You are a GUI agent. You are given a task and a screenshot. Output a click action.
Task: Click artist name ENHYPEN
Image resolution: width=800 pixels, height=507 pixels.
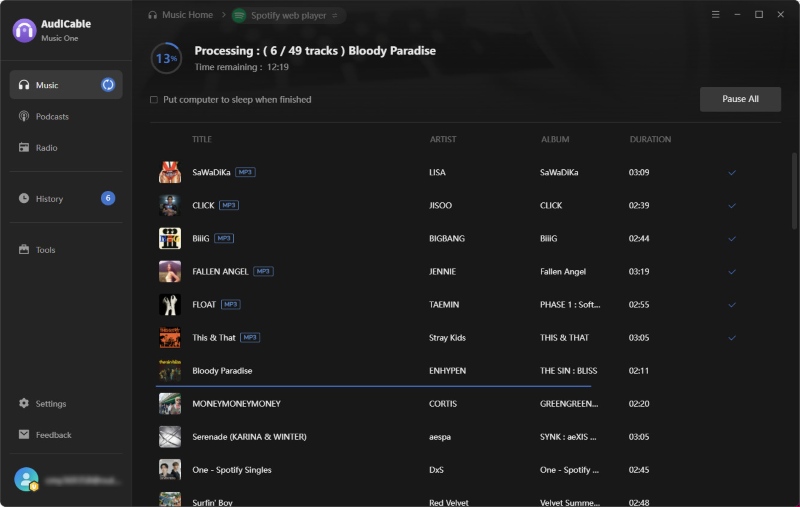[447, 371]
